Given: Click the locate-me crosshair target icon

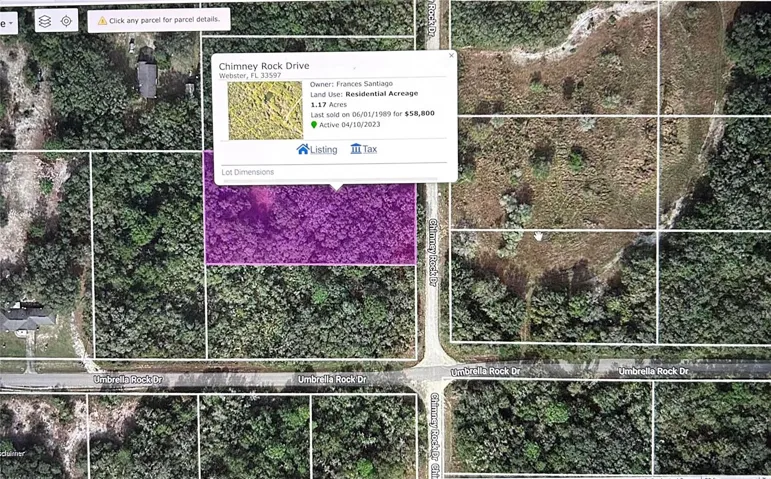Looking at the screenshot, I should [66, 21].
